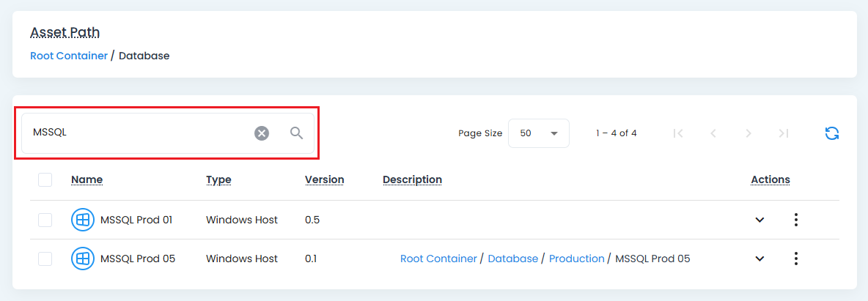Open three-dot menu for MSSQL Prod 01
The image size is (868, 301).
pos(795,220)
